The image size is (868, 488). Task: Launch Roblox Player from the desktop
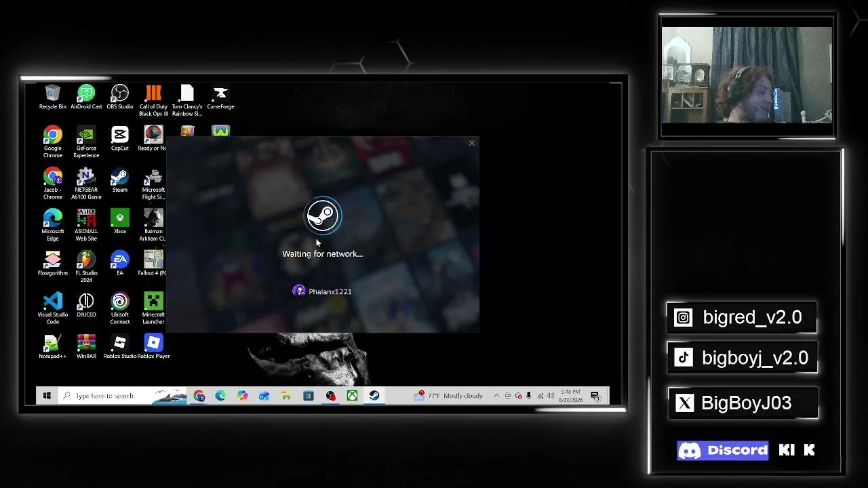point(153,346)
